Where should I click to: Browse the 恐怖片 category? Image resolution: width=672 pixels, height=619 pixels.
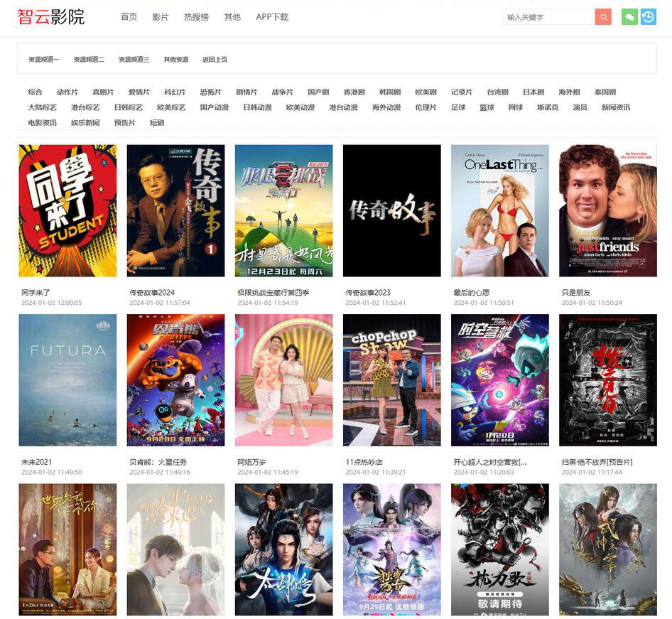tap(211, 92)
